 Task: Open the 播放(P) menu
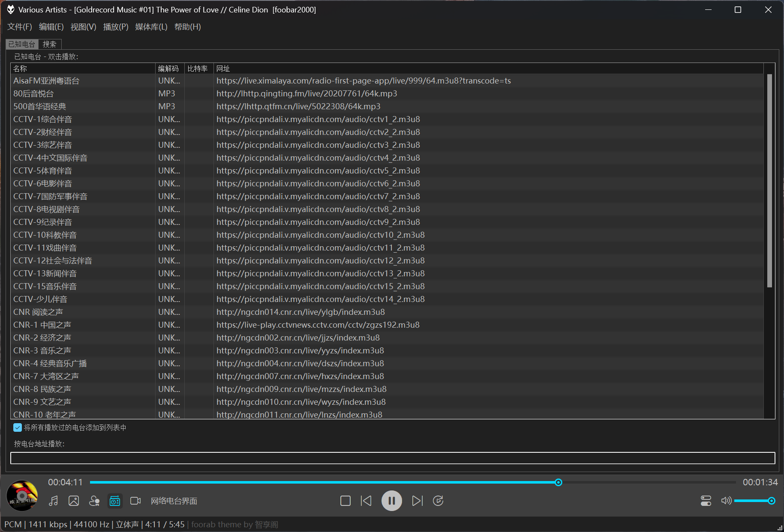116,27
